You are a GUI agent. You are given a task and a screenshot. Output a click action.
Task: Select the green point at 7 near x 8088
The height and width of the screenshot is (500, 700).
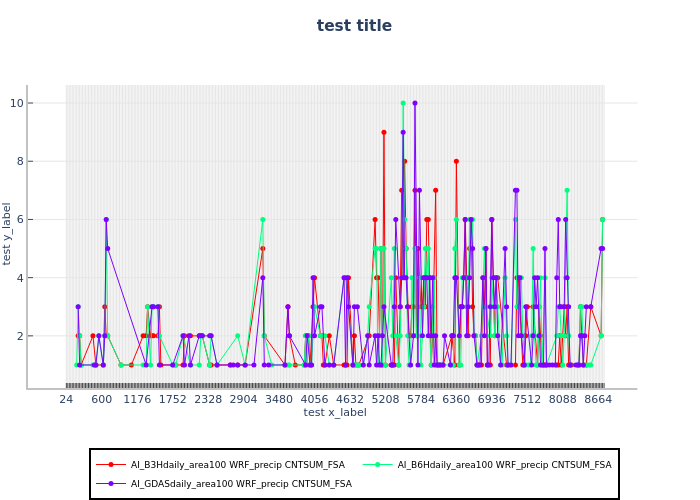tap(566, 190)
